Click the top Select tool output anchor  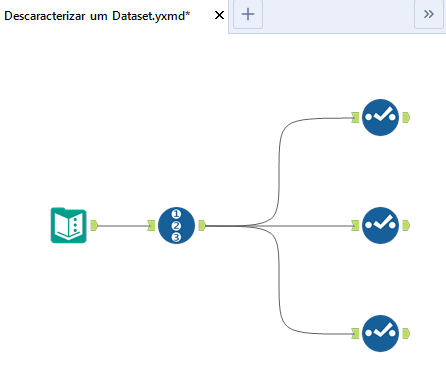[x=406, y=117]
